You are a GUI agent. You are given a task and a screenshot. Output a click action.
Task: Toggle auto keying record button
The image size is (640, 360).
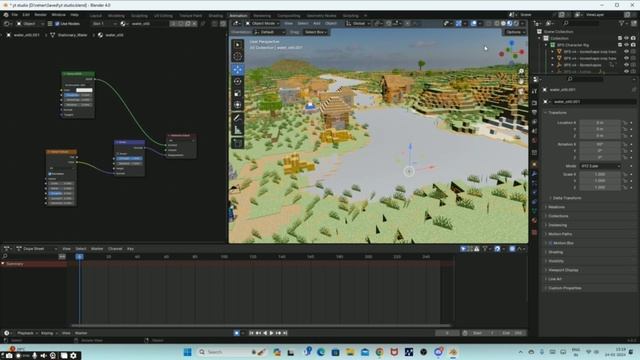237,333
